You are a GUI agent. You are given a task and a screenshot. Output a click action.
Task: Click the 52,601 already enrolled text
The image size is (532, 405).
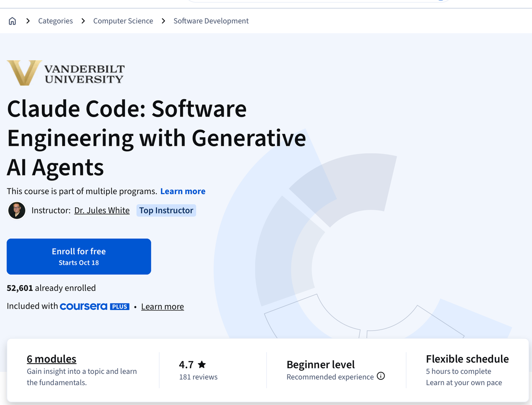pos(51,288)
